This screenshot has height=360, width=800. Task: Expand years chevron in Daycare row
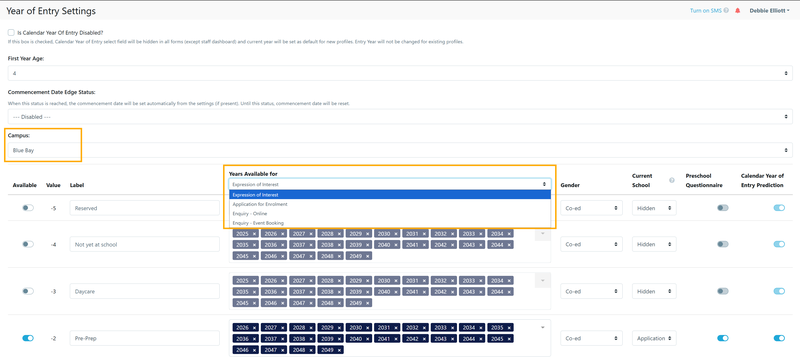point(543,280)
